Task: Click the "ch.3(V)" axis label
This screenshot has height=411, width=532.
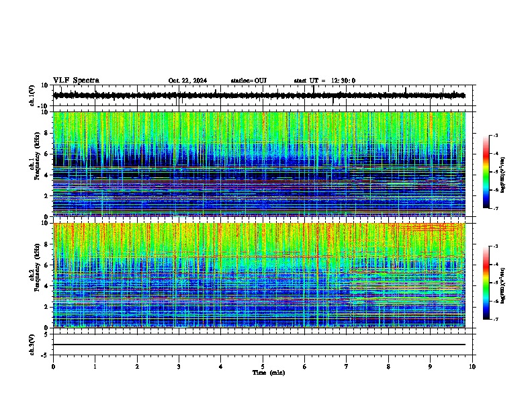Action: tap(32, 345)
